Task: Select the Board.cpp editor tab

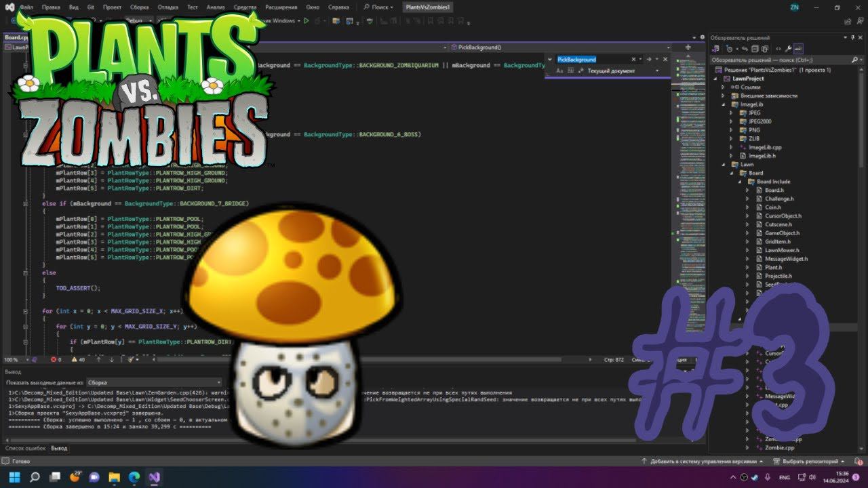Action: tap(15, 38)
